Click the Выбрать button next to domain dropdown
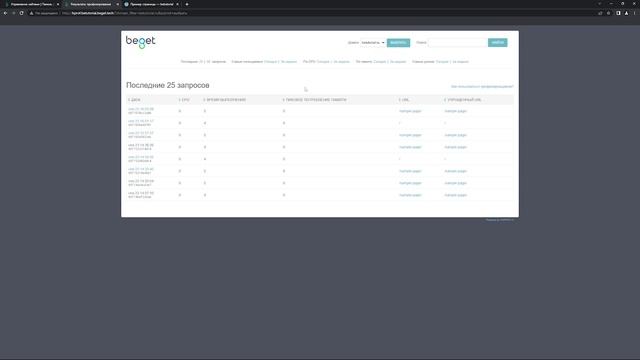This screenshot has height=360, width=640. (x=398, y=42)
